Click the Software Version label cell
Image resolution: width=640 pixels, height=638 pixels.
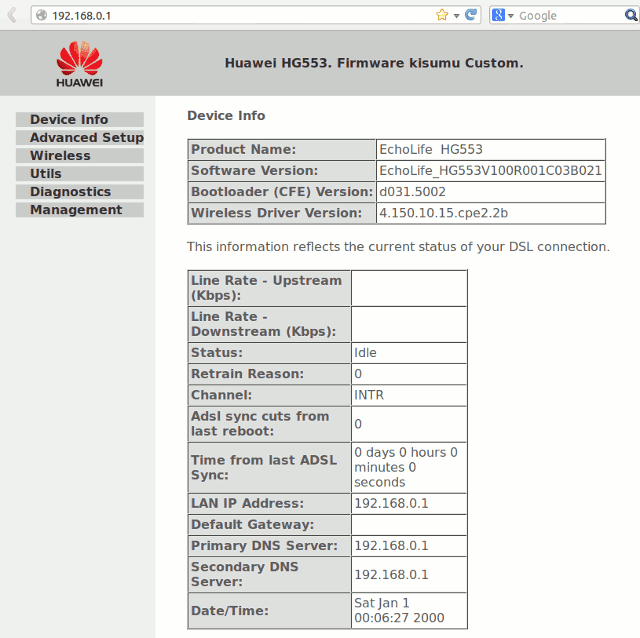point(282,171)
